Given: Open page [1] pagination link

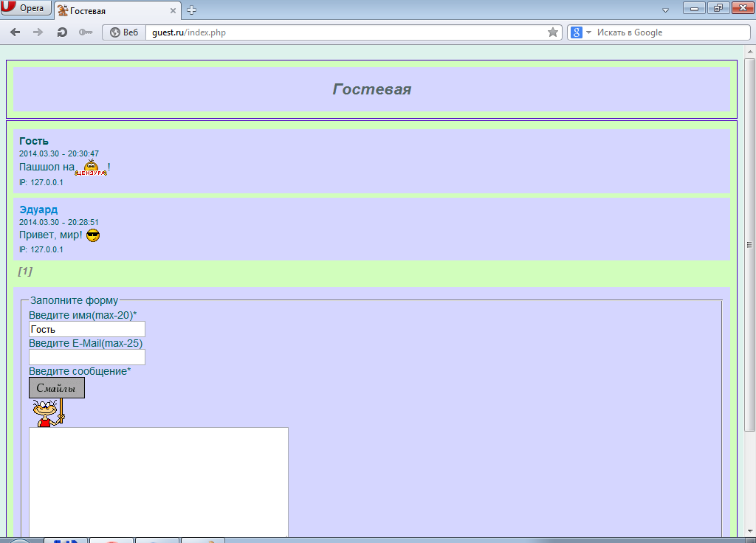Looking at the screenshot, I should click(x=25, y=271).
